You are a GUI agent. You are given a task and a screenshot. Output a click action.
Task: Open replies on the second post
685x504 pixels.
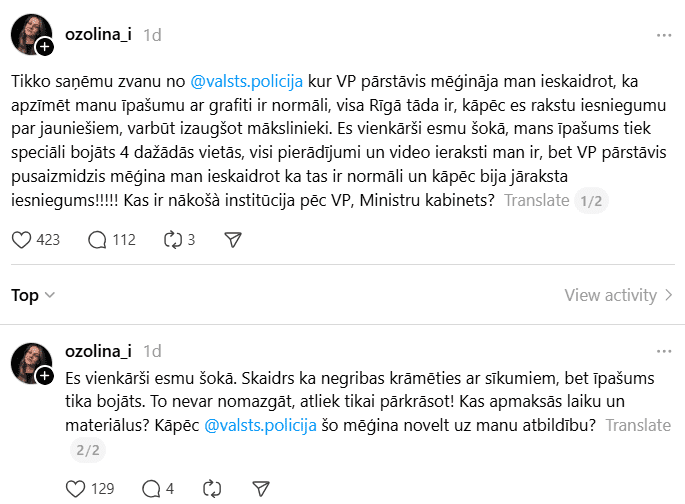click(152, 489)
